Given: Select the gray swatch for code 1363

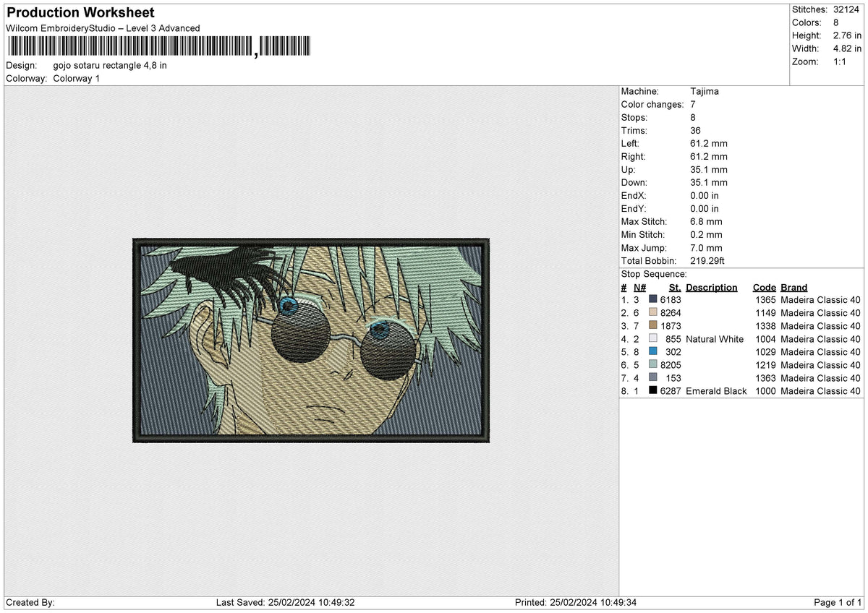Looking at the screenshot, I should 653,378.
